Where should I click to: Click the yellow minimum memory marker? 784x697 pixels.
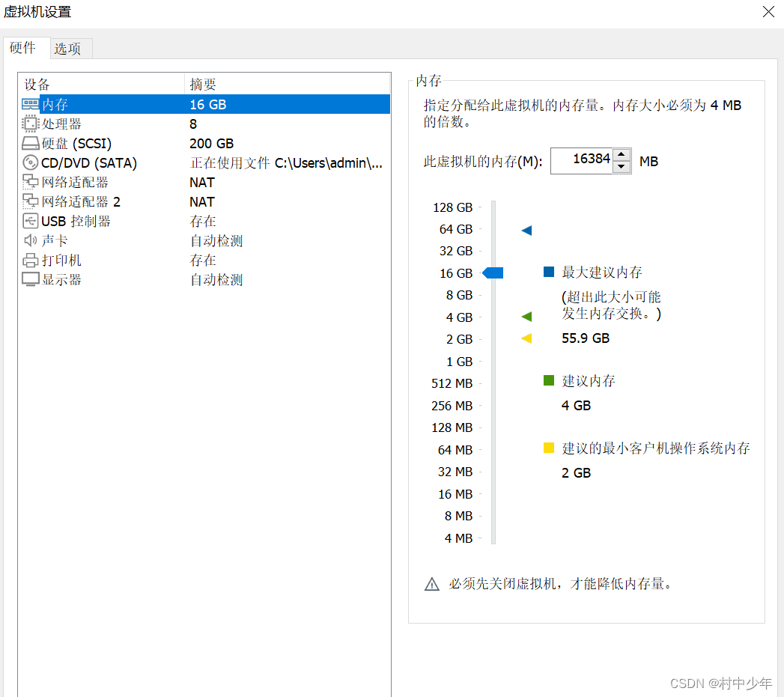526,338
